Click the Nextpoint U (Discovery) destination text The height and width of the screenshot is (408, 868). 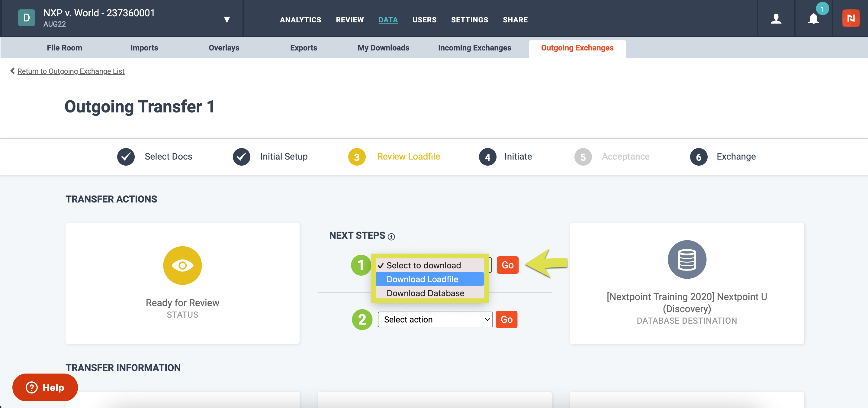687,303
